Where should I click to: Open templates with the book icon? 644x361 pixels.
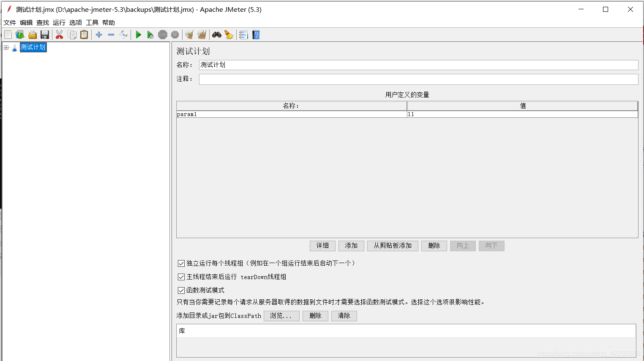(20, 35)
